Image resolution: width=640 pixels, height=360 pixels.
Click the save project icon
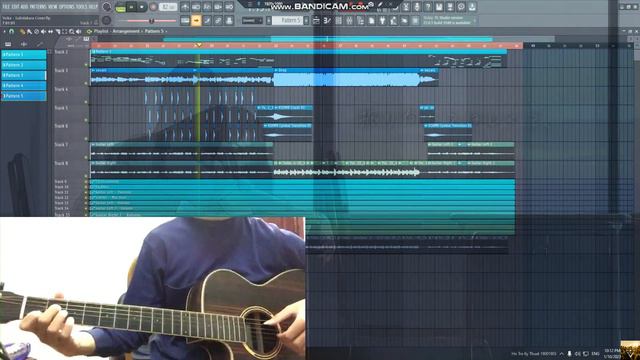[x=439, y=7]
